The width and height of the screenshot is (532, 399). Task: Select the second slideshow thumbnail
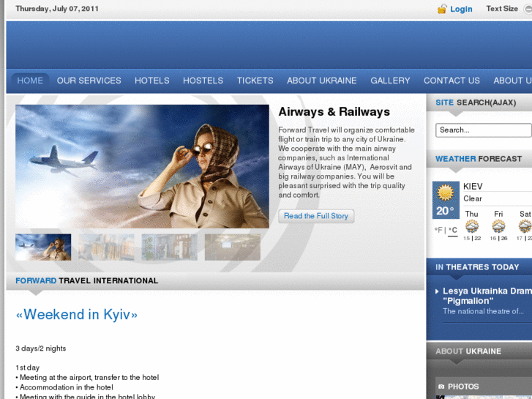pyautogui.click(x=106, y=247)
